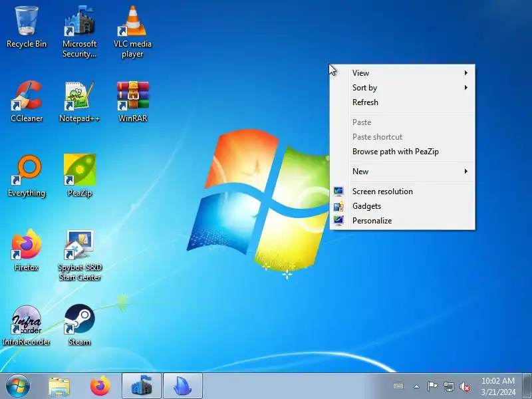Select the Notepad++ desktop shortcut
Viewport: 532px width, 399px height.
coord(79,101)
